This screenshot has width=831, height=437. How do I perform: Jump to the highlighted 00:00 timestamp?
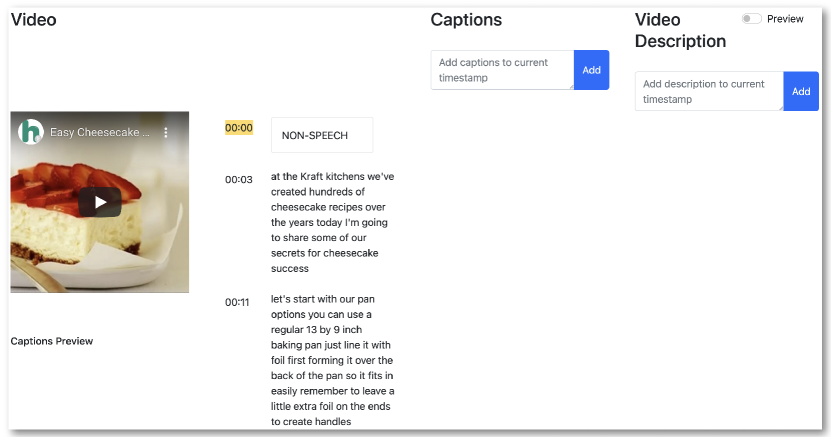pos(239,128)
